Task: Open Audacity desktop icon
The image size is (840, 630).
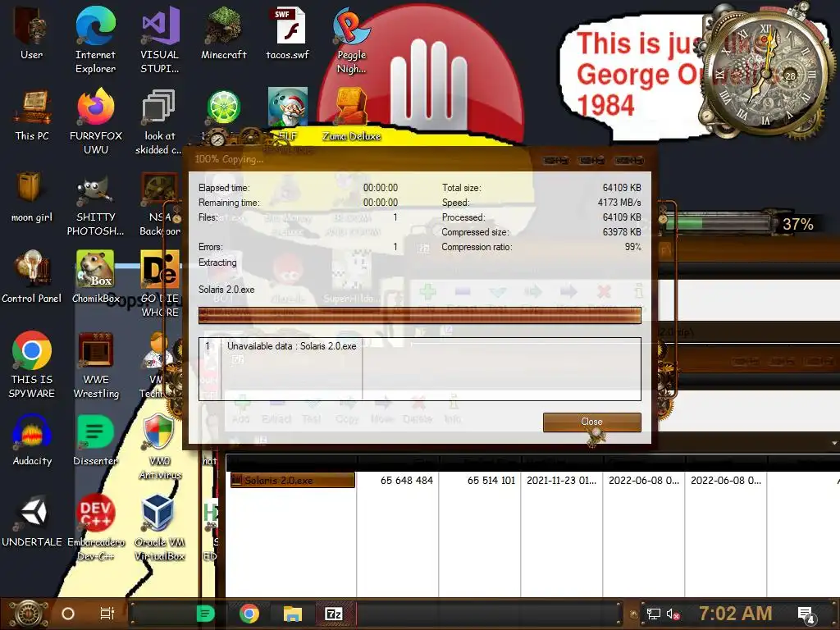Action: click(32, 440)
